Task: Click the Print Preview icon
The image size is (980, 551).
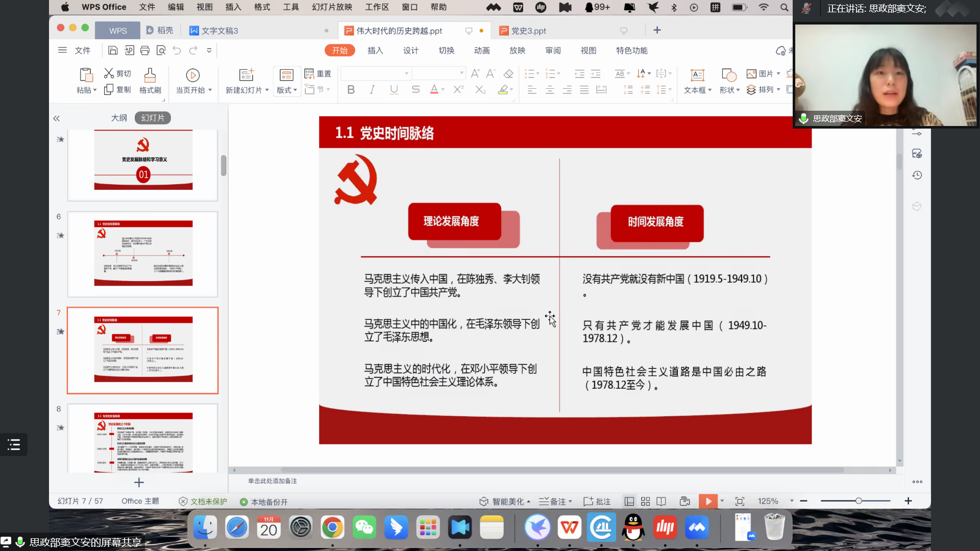Action: pyautogui.click(x=161, y=51)
